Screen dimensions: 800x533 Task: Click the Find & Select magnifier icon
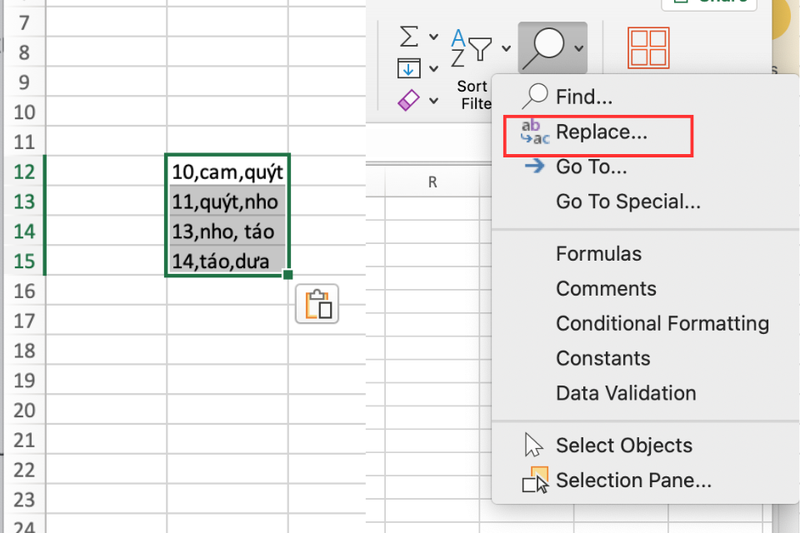[544, 48]
